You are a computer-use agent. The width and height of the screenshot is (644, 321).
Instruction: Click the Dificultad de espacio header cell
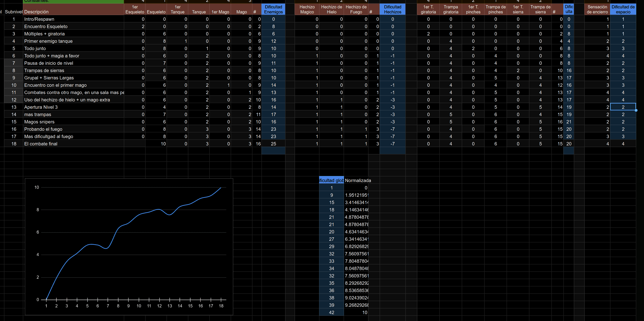623,9
